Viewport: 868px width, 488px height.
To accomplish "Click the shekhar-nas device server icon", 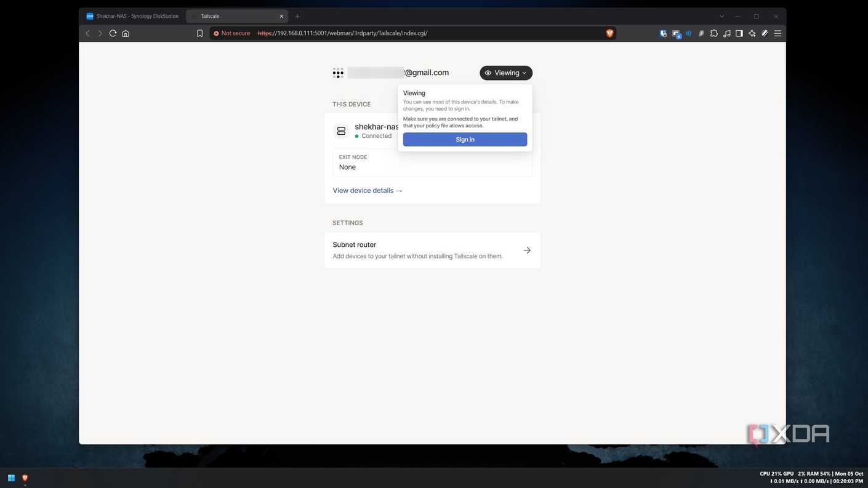I will coord(341,131).
